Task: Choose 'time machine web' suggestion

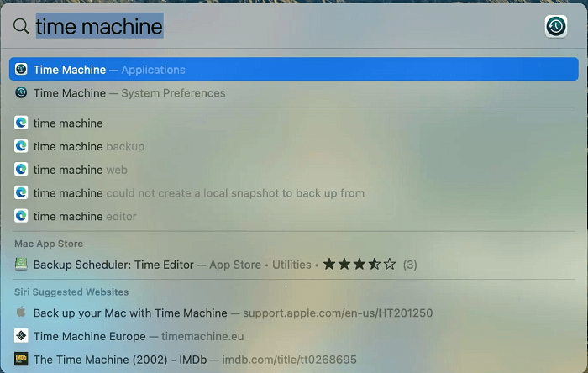Action: (294, 170)
